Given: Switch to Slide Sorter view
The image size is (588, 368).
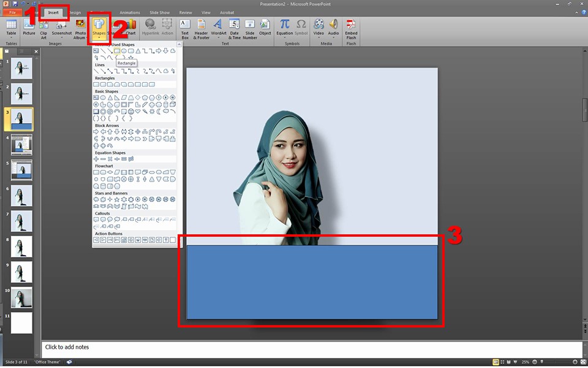Looking at the screenshot, I should pyautogui.click(x=503, y=362).
